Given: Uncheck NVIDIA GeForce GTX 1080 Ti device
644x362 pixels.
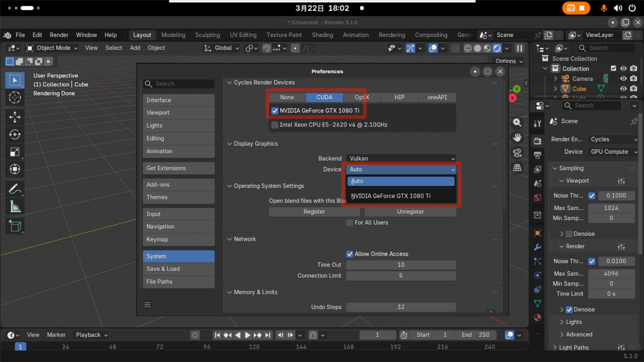Looking at the screenshot, I should (275, 111).
